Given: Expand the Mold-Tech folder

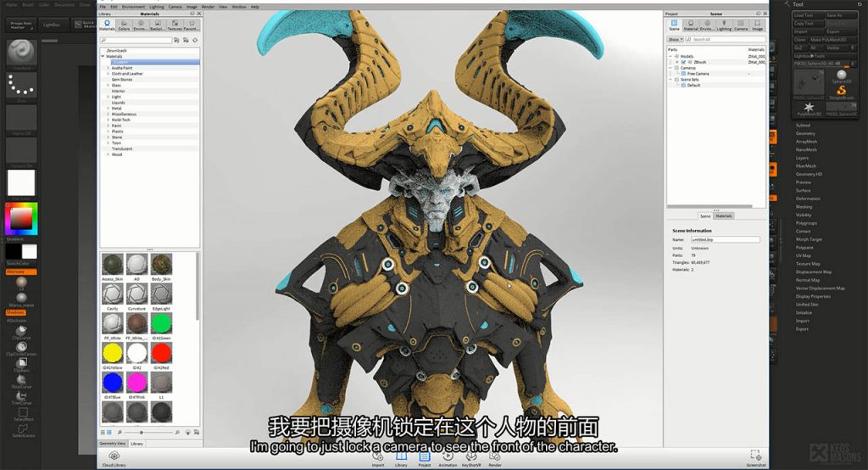Looking at the screenshot, I should click(108, 120).
